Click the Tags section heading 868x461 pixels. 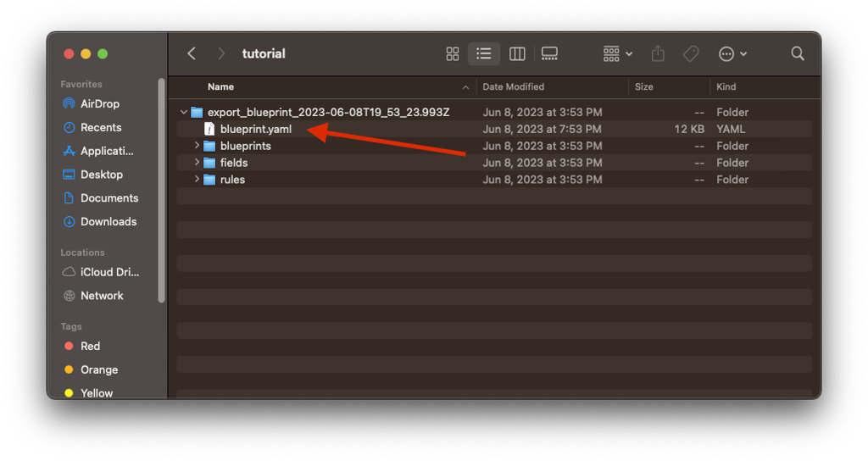coord(71,326)
